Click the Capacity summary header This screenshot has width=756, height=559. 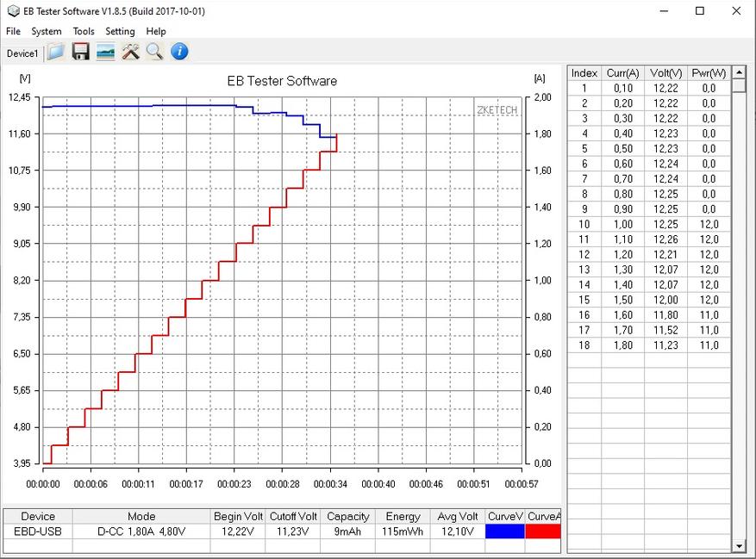click(347, 516)
